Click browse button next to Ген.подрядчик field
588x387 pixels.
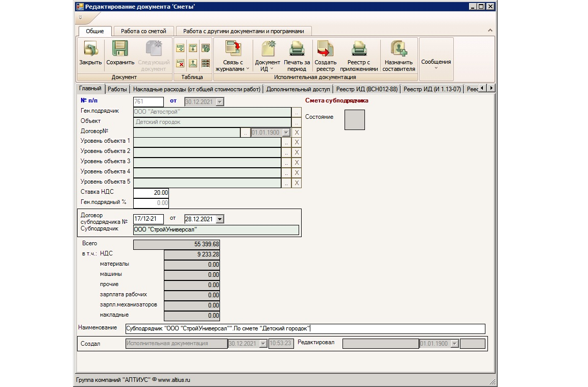(297, 112)
